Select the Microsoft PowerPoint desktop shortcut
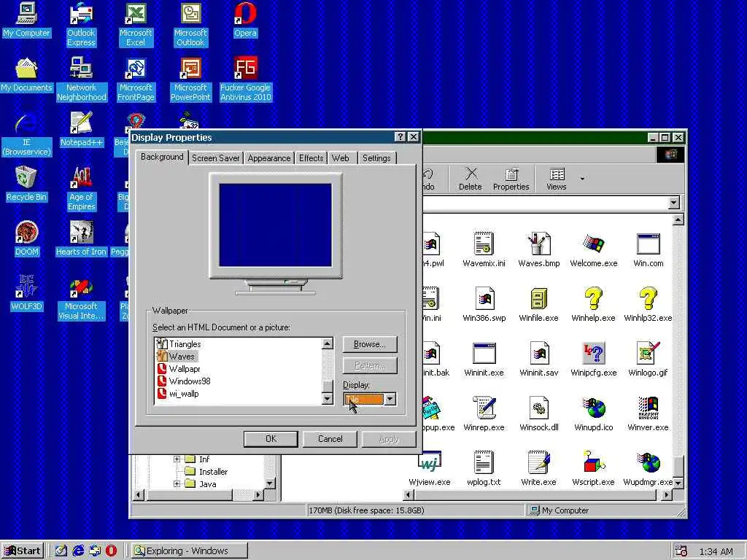Image resolution: width=747 pixels, height=560 pixels. click(190, 79)
